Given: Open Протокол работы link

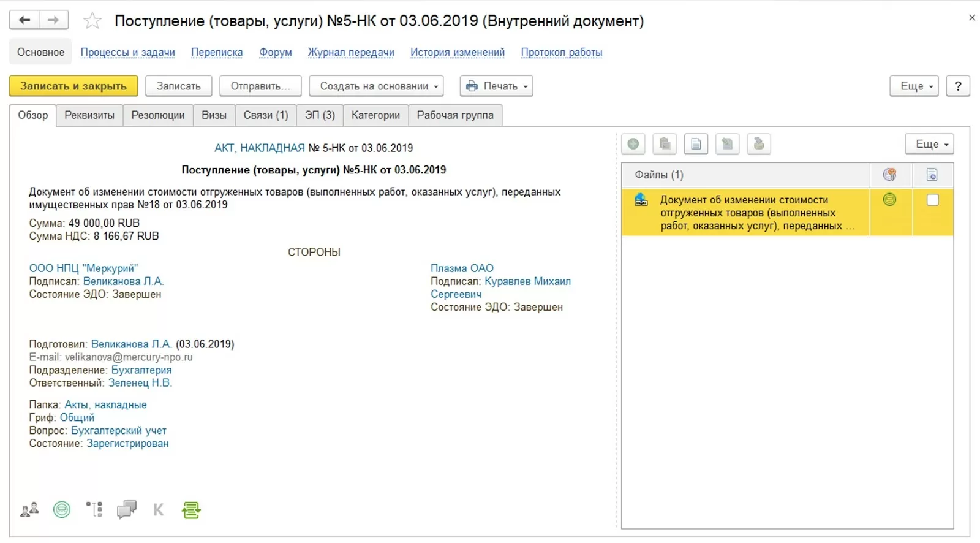Looking at the screenshot, I should click(x=562, y=52).
